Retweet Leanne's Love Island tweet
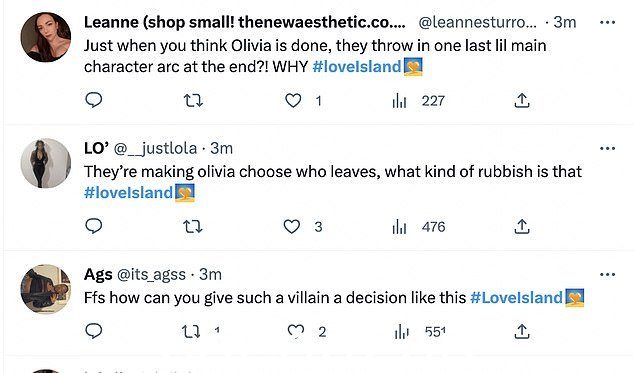The width and height of the screenshot is (634, 373). (x=193, y=100)
